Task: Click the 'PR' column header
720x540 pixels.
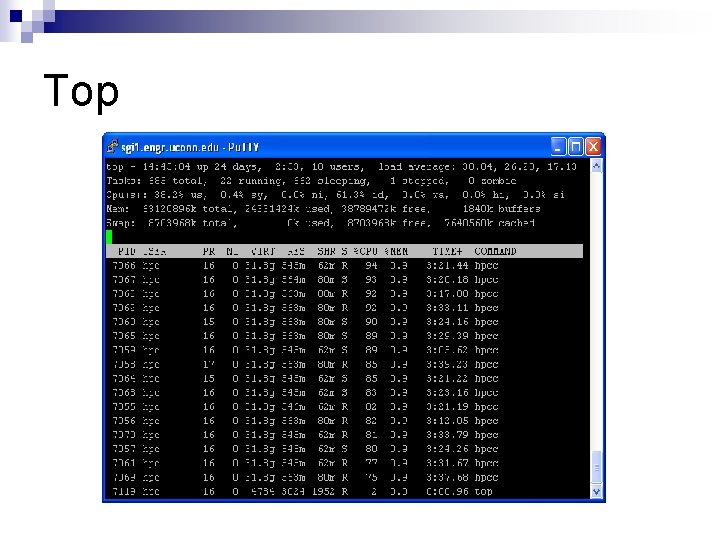Action: tap(209, 251)
